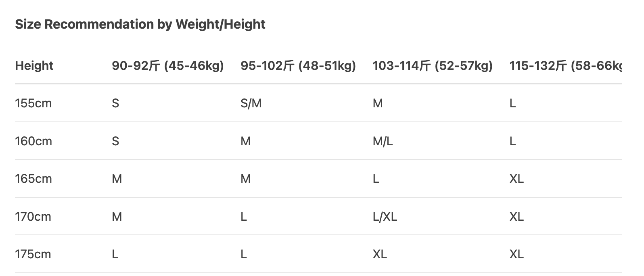Viewport: 644px width, 276px height.
Task: Select the 170cm row's L under 95-102斤
Action: point(244,217)
